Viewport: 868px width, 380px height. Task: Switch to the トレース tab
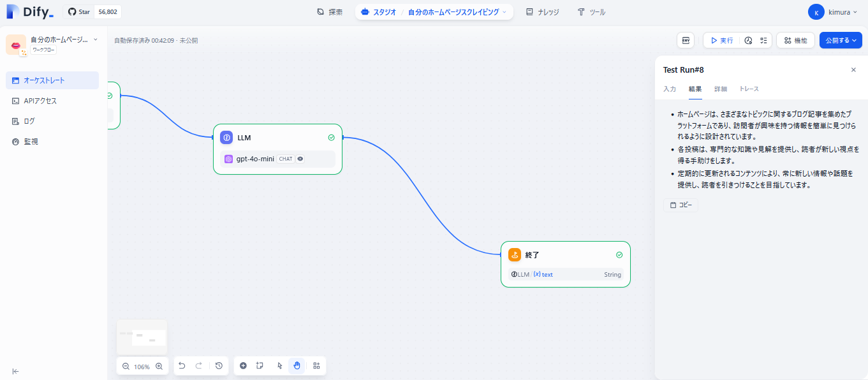747,89
